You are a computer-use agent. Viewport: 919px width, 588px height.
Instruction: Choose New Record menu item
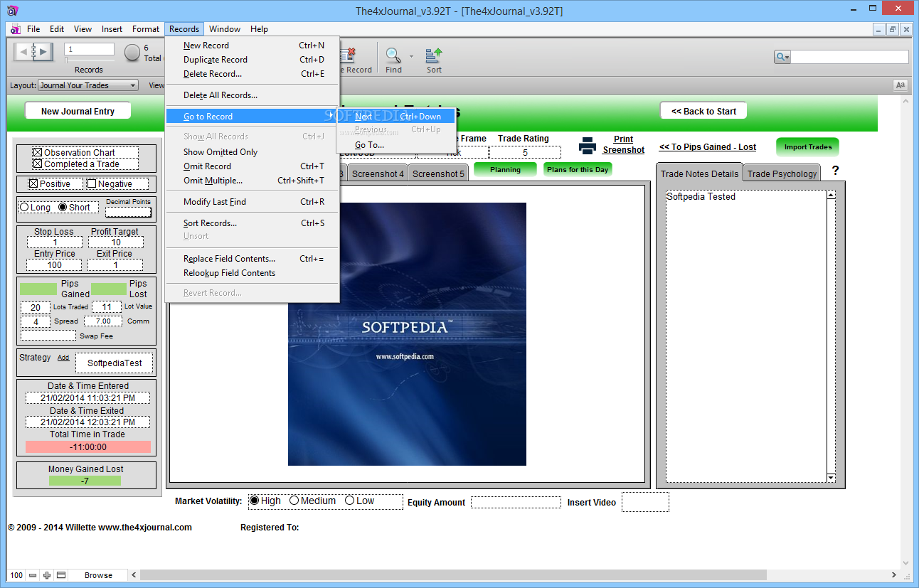tap(252, 46)
